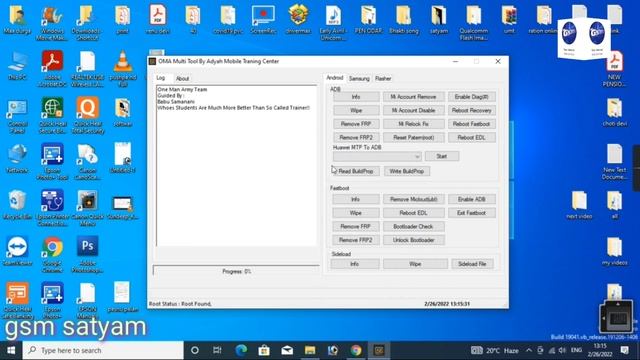The width and height of the screenshot is (640, 360).
Task: Click ADB Remove FRP2 button
Action: coord(356,138)
